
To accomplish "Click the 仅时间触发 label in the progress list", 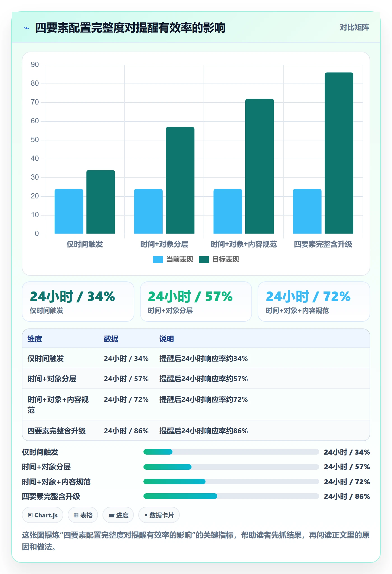I will point(40,452).
